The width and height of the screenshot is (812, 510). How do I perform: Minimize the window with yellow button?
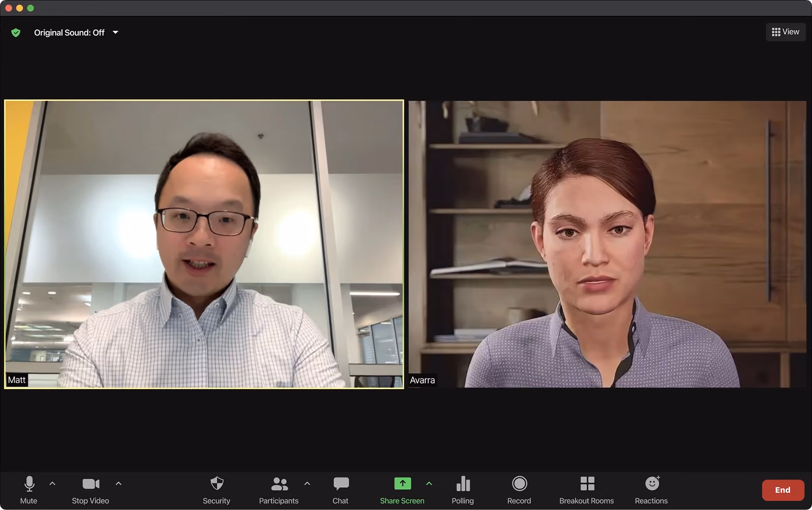pyautogui.click(x=20, y=8)
